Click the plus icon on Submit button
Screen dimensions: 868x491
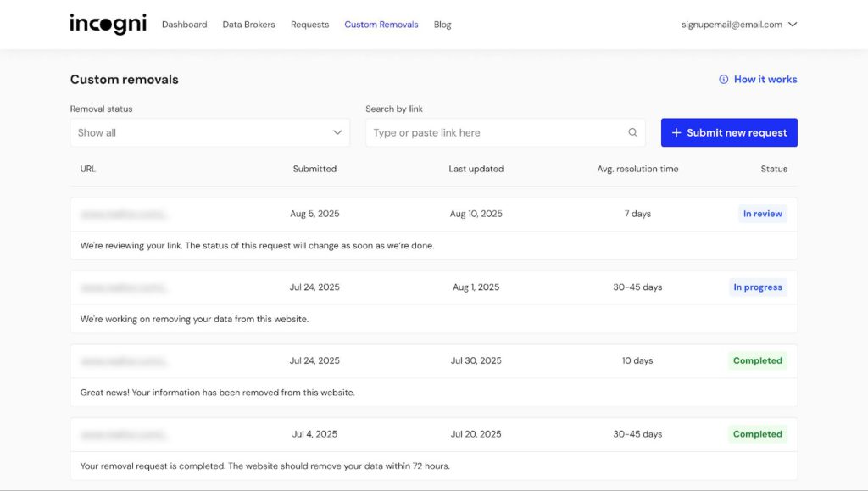pyautogui.click(x=676, y=132)
